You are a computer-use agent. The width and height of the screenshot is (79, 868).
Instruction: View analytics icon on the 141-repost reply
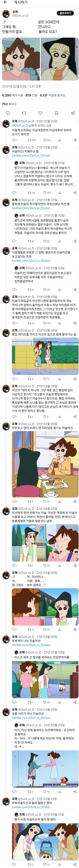point(59,193)
